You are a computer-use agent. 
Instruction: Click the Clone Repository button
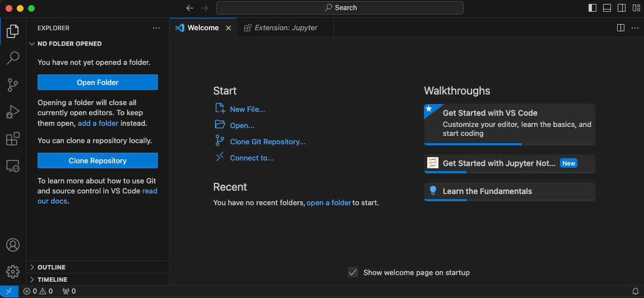[98, 160]
